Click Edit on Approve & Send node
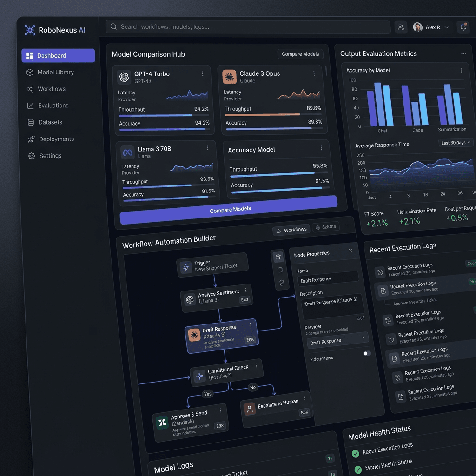476x476 pixels. pyautogui.click(x=220, y=426)
